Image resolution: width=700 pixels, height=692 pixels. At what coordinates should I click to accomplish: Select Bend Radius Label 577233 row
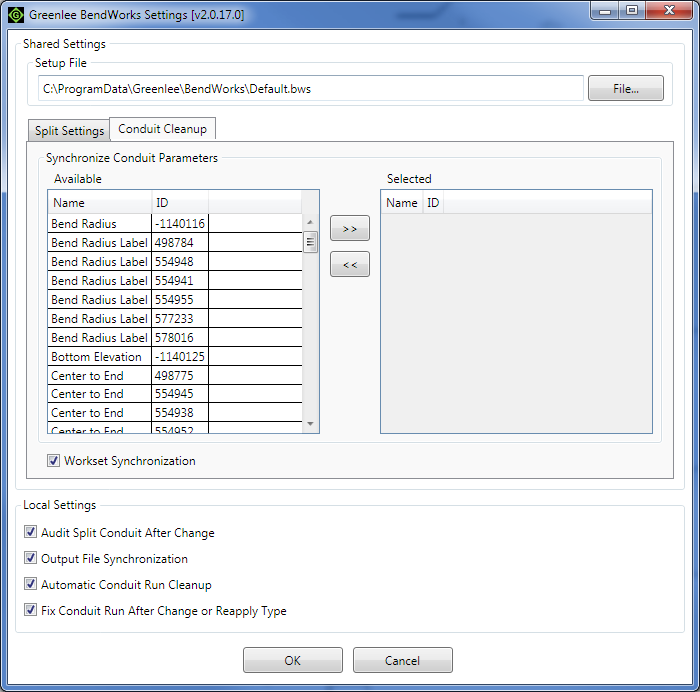[x=175, y=318]
